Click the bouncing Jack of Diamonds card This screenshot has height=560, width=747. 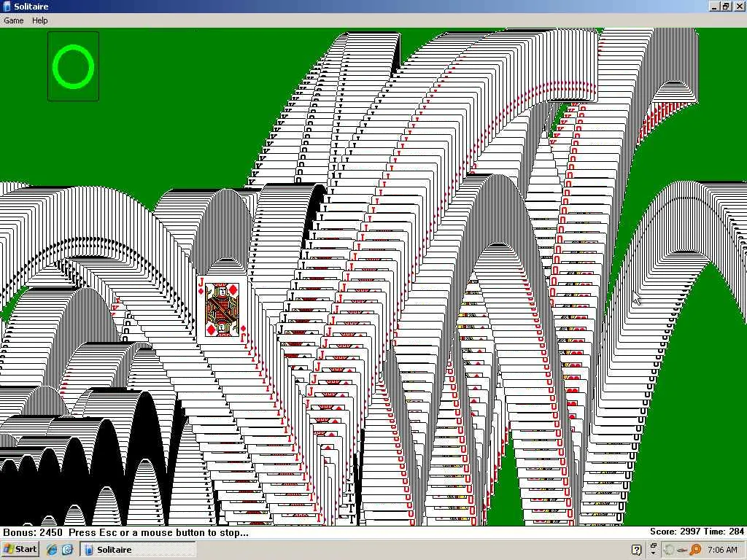click(222, 309)
